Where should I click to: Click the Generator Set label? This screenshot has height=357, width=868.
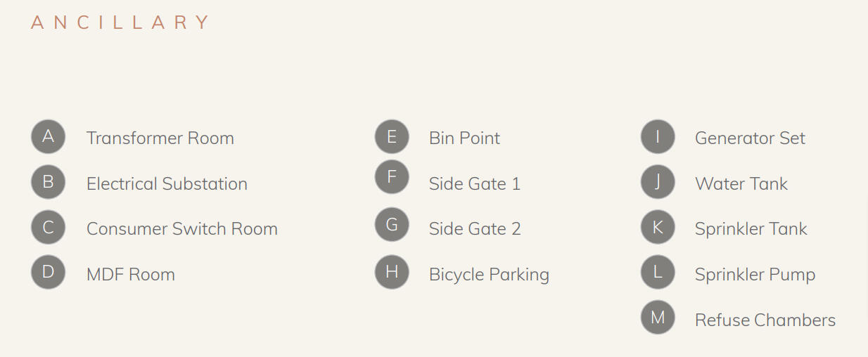[750, 138]
